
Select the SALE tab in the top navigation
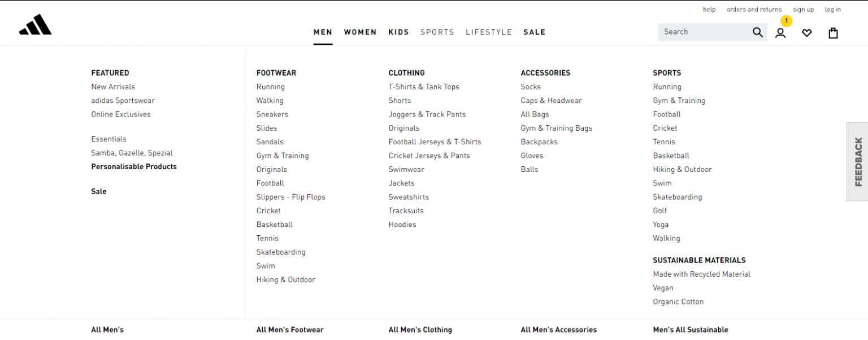[x=534, y=32]
